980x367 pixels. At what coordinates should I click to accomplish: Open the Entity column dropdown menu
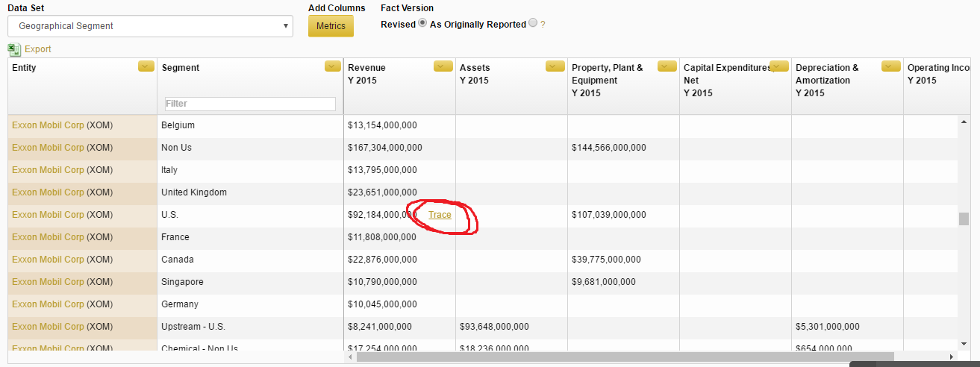(146, 66)
